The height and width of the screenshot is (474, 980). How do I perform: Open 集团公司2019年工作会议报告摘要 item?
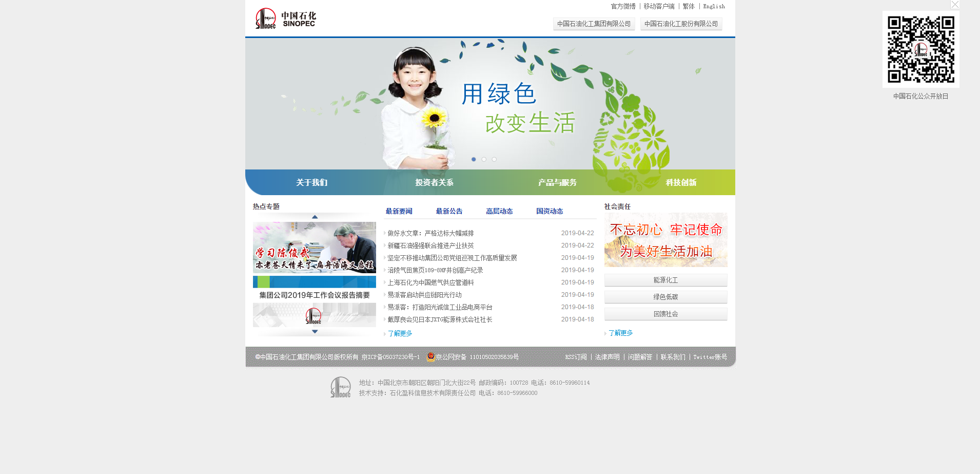tap(315, 295)
